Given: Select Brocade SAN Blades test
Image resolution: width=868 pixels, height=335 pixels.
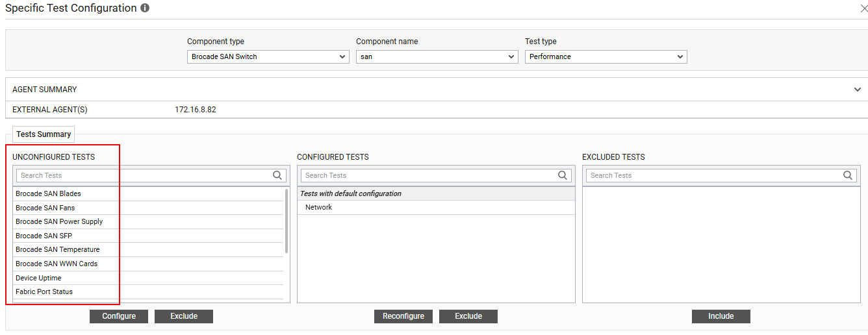Looking at the screenshot, I should click(49, 193).
